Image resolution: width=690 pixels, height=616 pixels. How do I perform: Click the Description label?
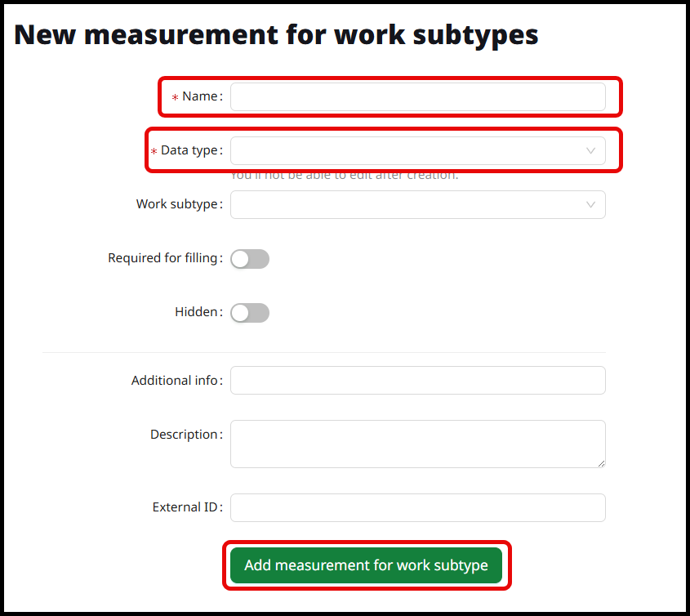pyautogui.click(x=184, y=435)
